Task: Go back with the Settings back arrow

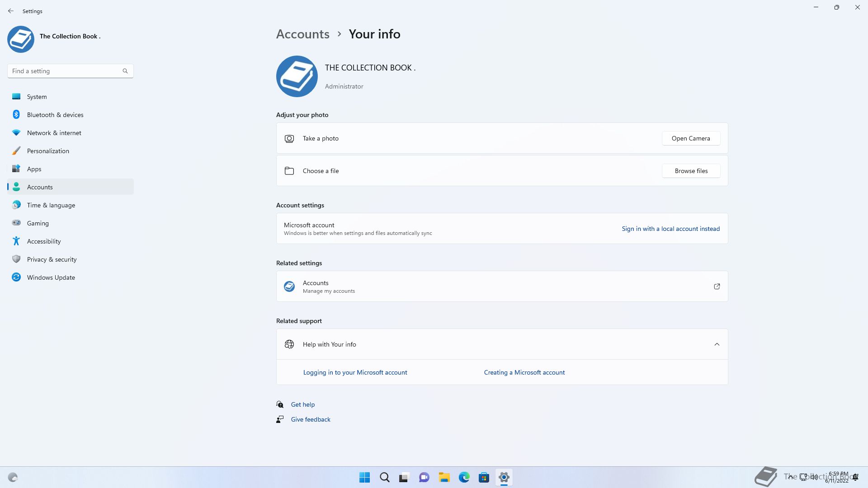Action: tap(11, 11)
